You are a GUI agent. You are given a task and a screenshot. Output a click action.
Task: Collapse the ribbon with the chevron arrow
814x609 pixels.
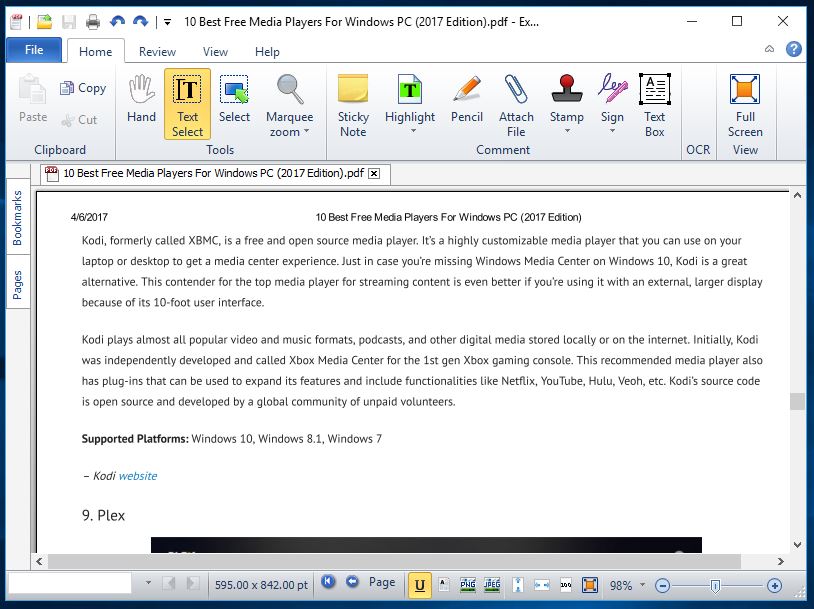pyautogui.click(x=770, y=48)
